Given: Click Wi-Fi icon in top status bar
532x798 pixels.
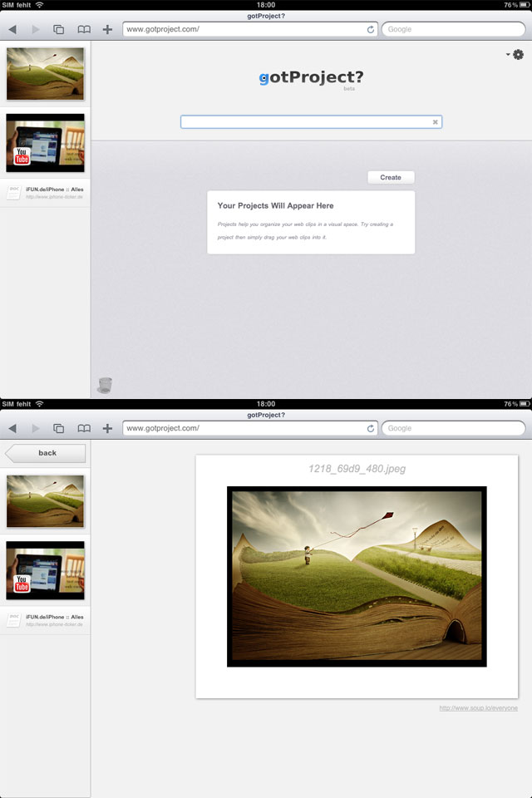Looking at the screenshot, I should (40, 5).
